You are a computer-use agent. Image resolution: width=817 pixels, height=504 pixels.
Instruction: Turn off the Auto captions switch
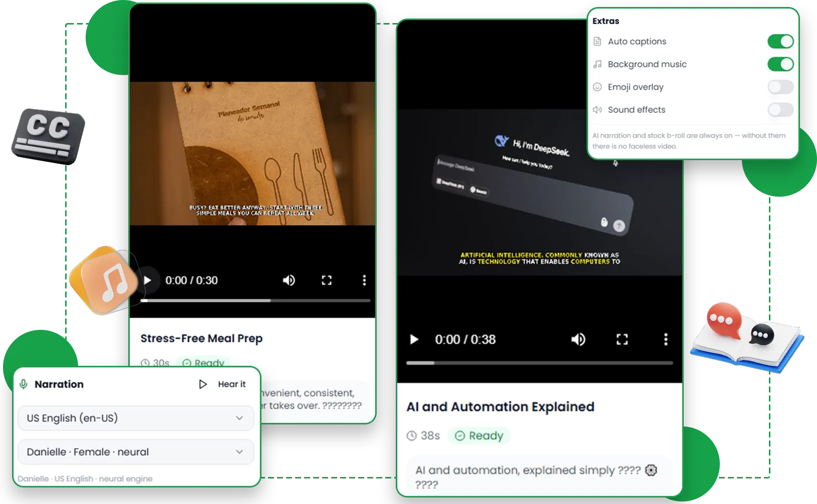[x=780, y=41]
